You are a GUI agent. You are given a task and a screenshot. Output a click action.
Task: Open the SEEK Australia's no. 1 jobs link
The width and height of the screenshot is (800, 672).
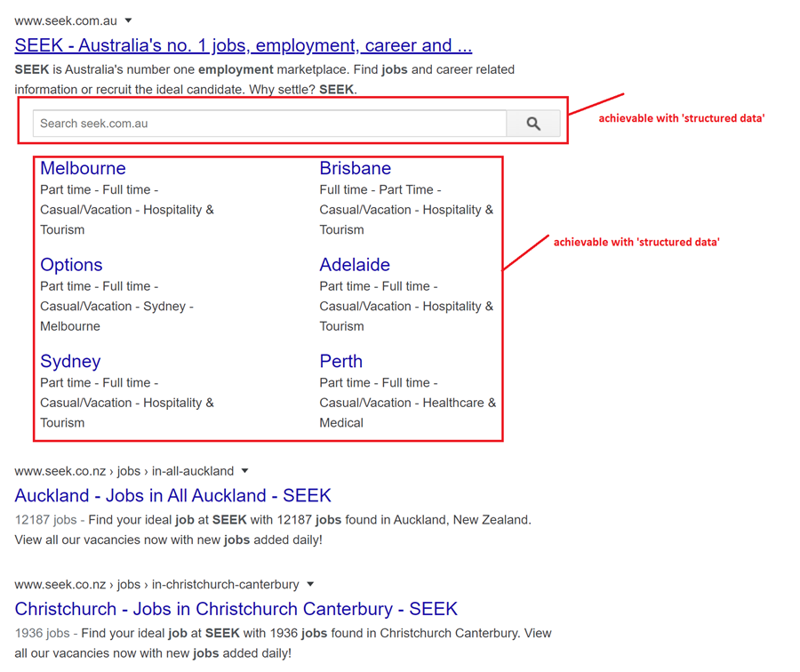click(244, 45)
